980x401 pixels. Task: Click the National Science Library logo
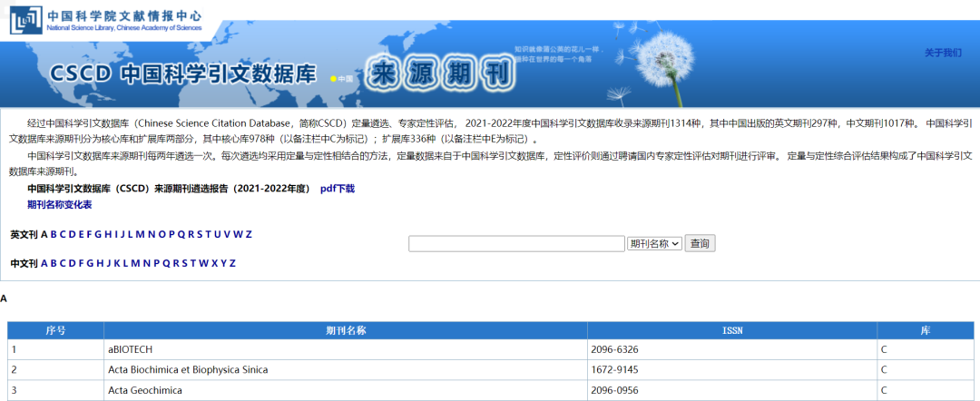(105, 19)
